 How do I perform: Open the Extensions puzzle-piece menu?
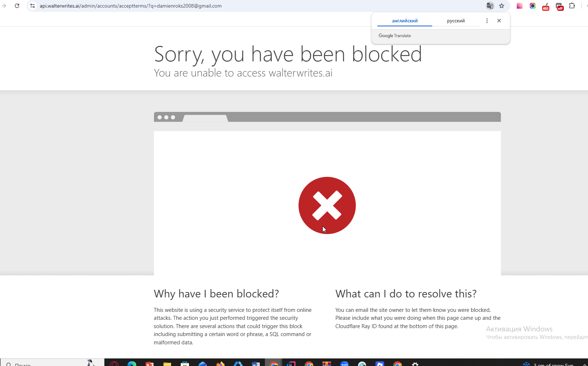(x=572, y=6)
